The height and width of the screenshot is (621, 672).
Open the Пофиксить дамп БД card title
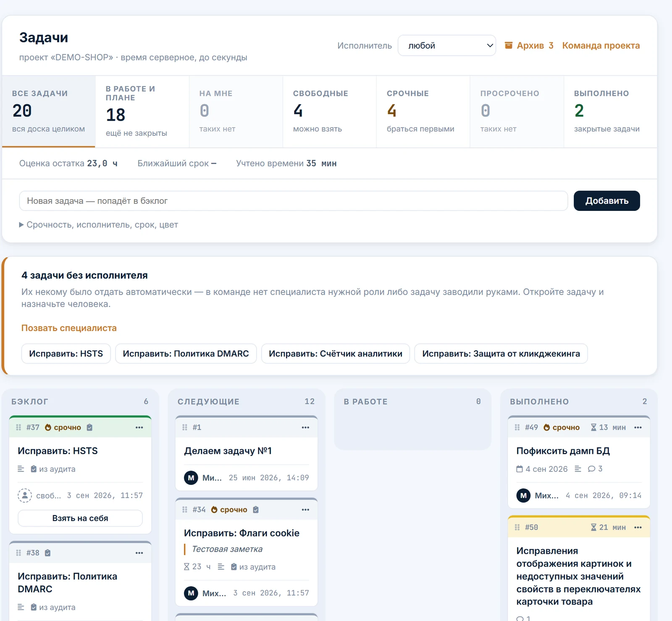[563, 451]
